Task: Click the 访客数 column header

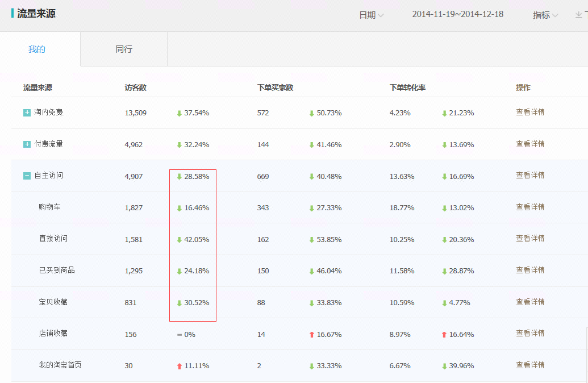Action: click(x=136, y=88)
